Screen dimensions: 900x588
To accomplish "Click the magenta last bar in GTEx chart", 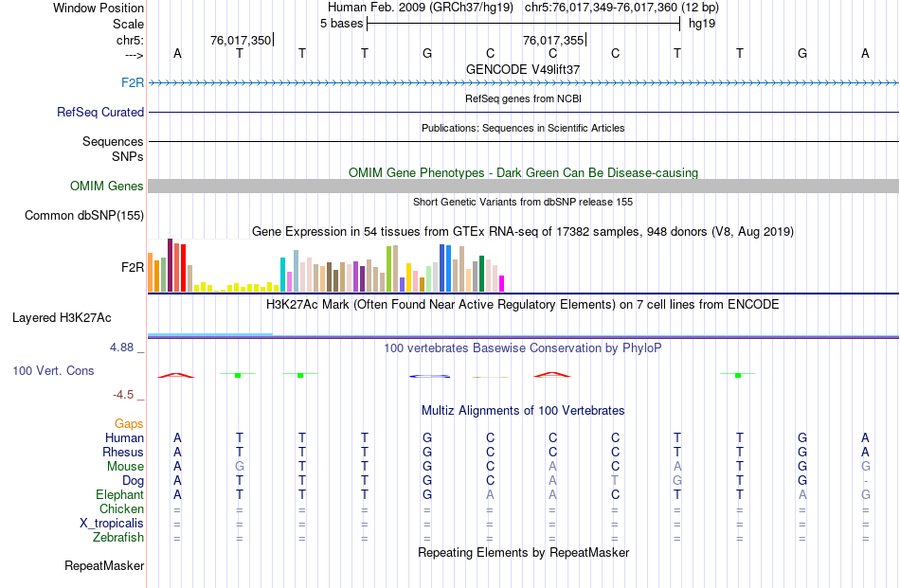I will [x=502, y=284].
